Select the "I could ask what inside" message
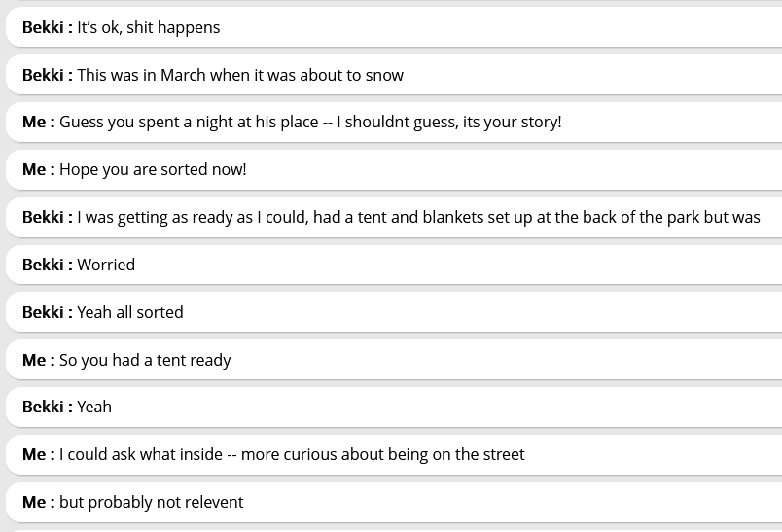The image size is (782, 532). pyautogui.click(x=292, y=454)
